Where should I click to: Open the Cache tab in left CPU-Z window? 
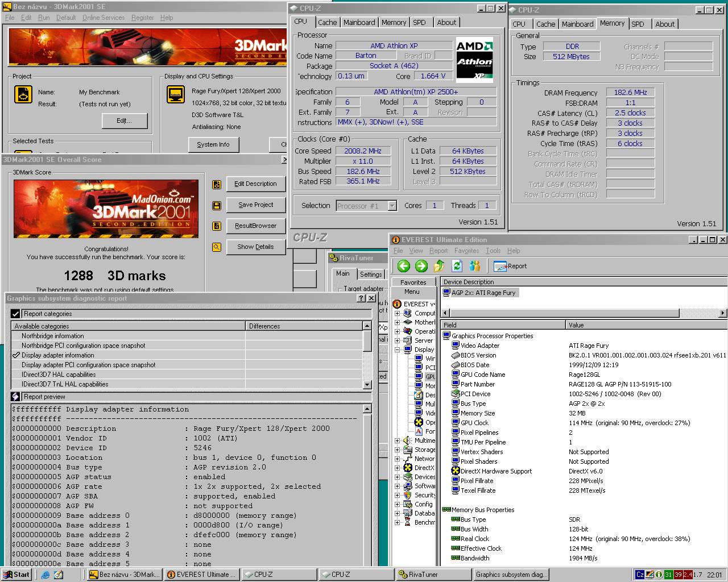coord(328,22)
